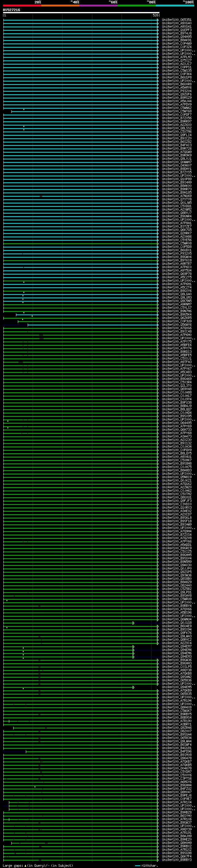
Task: Select hit UniRef100_B7ZX56
Action: click(x=176, y=118)
